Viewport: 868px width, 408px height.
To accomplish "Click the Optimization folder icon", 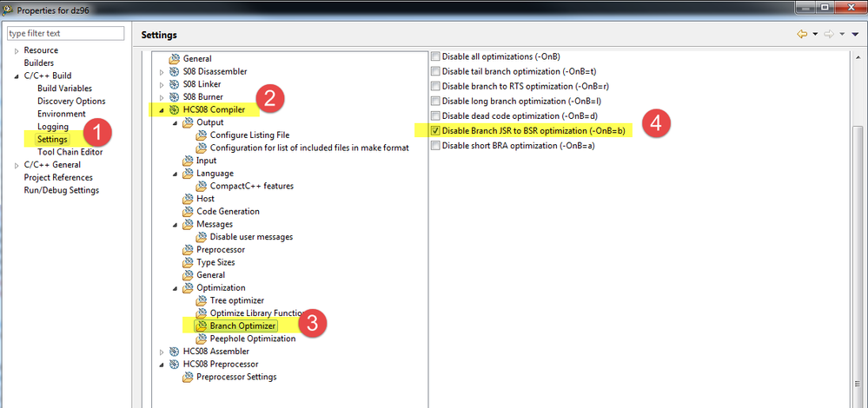I will (189, 287).
